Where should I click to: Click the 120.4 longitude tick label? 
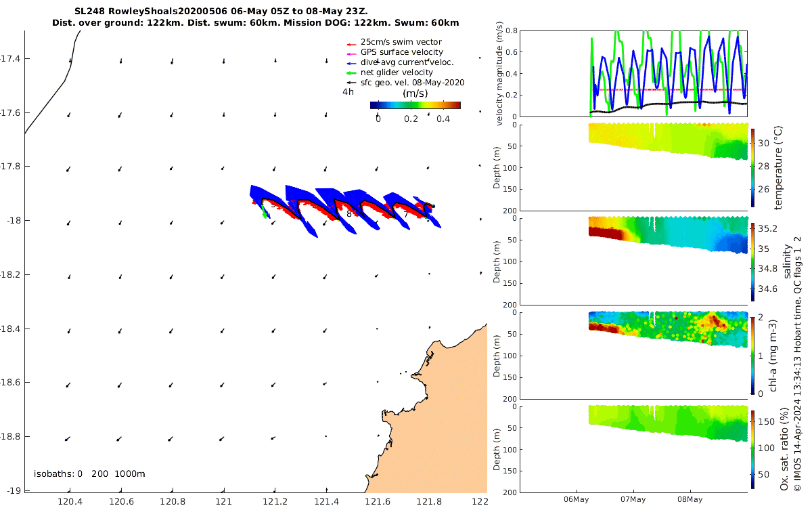69,501
